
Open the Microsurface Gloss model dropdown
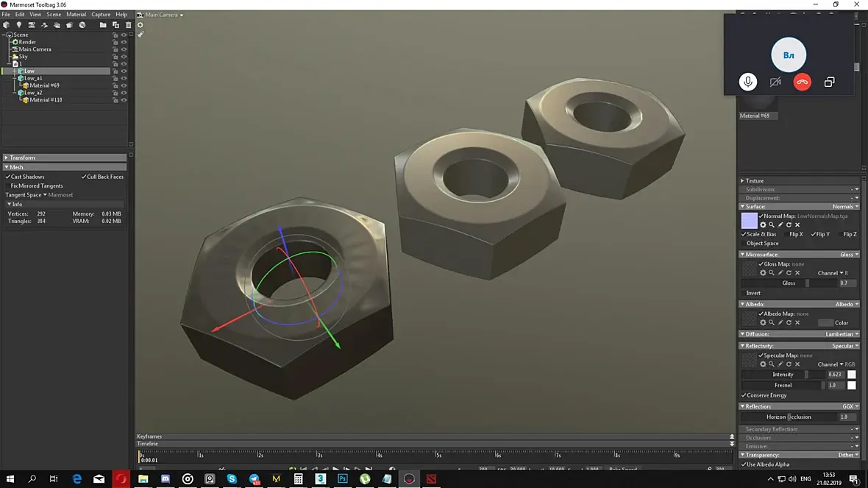point(849,255)
